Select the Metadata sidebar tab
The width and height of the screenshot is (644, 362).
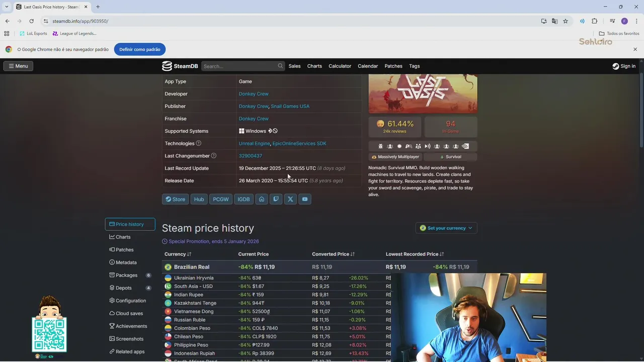click(130, 262)
